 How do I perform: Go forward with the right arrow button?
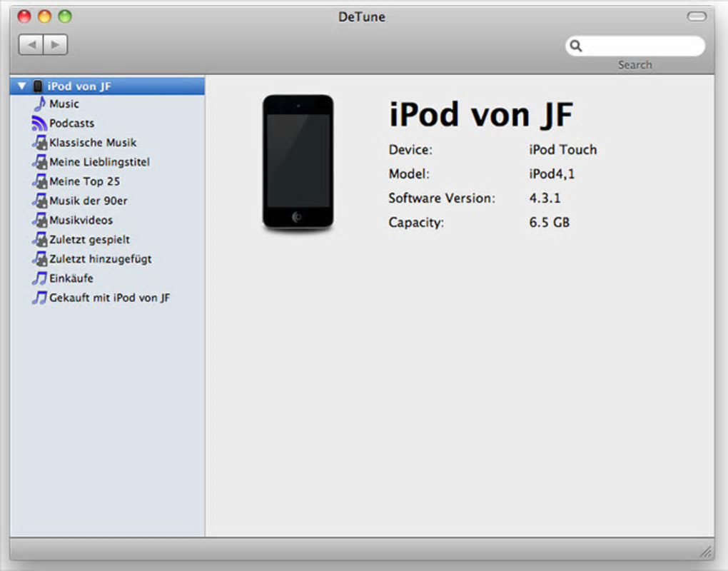point(56,44)
